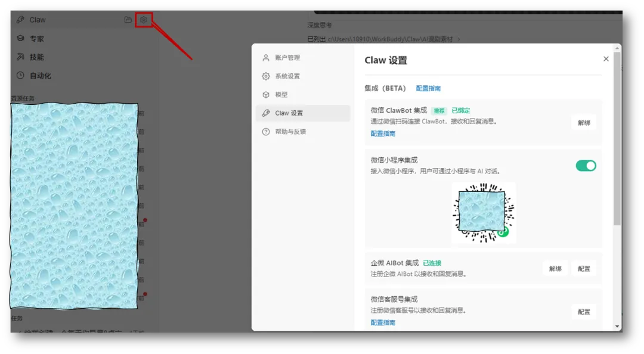Click the 自动化 clock icon

pyautogui.click(x=20, y=75)
